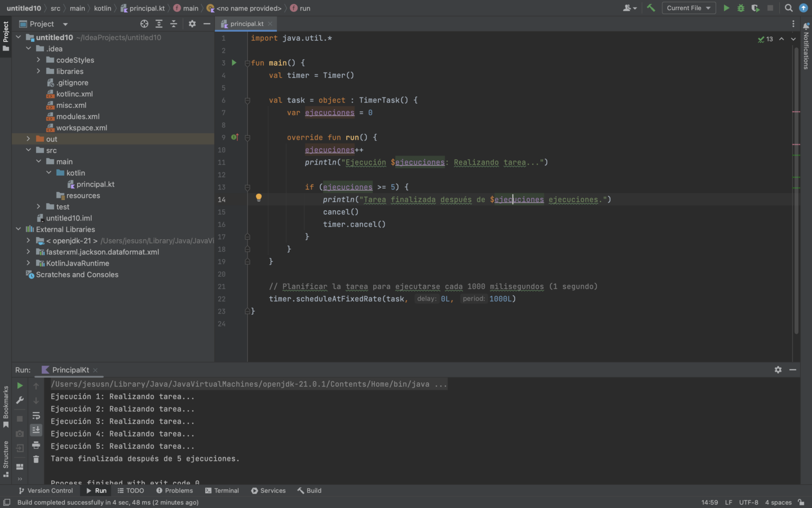
Task: Open Search Everywhere magnifier
Action: 788,8
